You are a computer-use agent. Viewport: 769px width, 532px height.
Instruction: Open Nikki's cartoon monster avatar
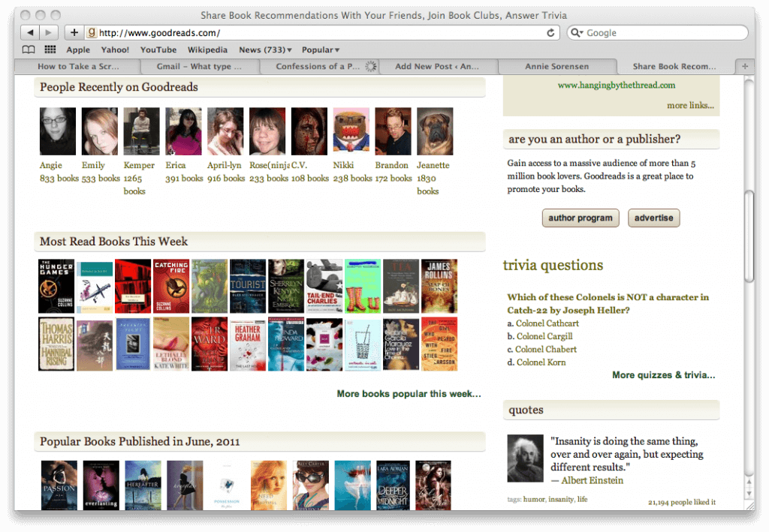click(351, 131)
